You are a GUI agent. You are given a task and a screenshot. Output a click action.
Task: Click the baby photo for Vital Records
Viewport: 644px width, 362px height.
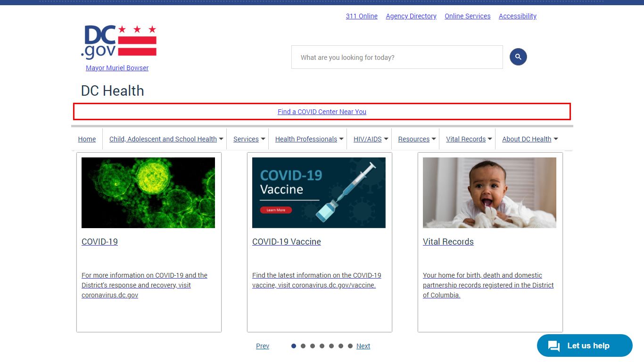(489, 193)
